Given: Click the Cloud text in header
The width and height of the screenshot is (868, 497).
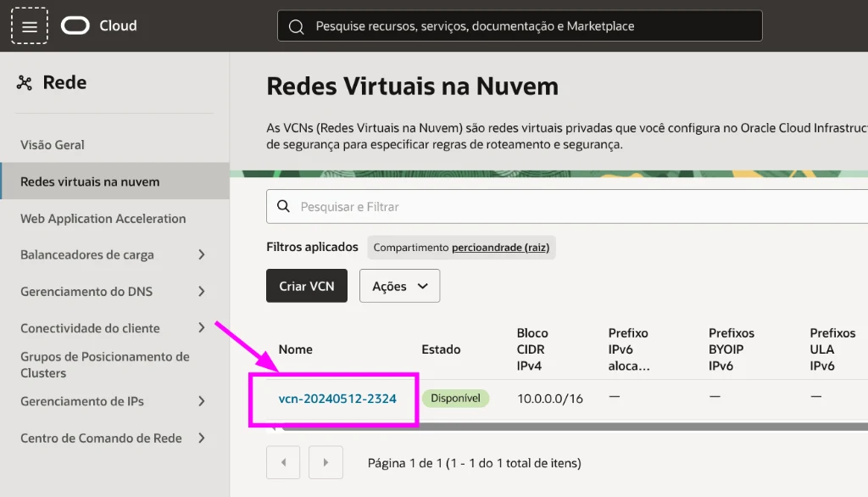Looking at the screenshot, I should click(x=118, y=25).
